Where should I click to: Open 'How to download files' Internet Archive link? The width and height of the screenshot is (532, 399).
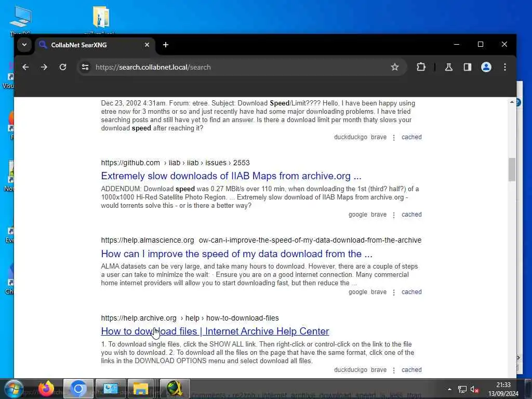215,331
